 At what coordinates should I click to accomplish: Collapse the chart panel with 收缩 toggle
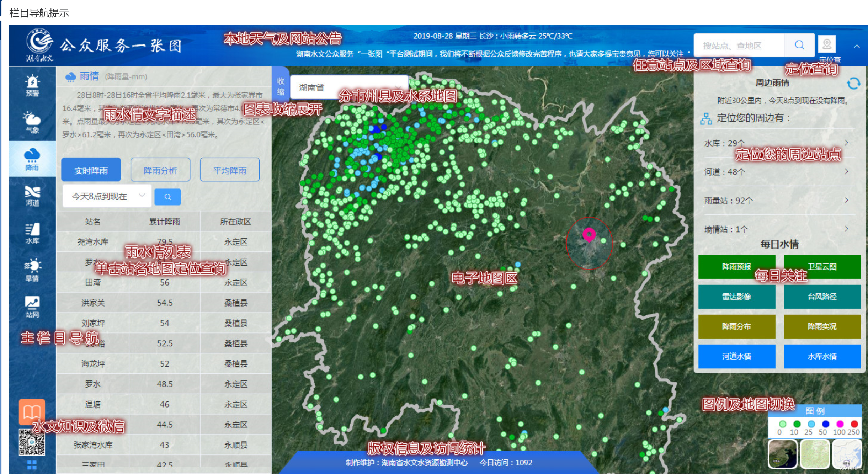281,86
